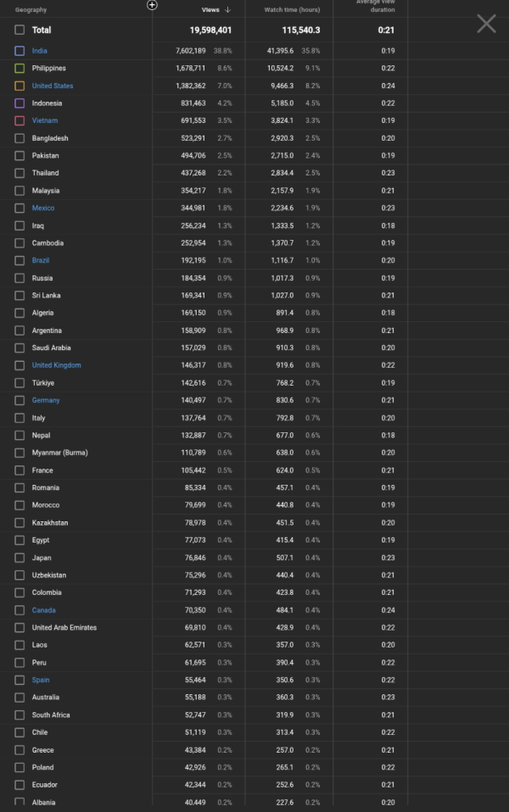Viewport: 509px width, 812px height.
Task: Select the Germany row checkbox
Action: coord(20,400)
